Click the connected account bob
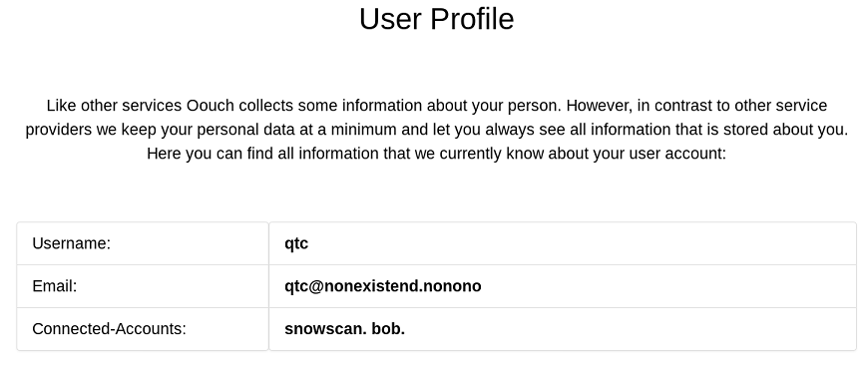The height and width of the screenshot is (365, 868). pos(388,329)
